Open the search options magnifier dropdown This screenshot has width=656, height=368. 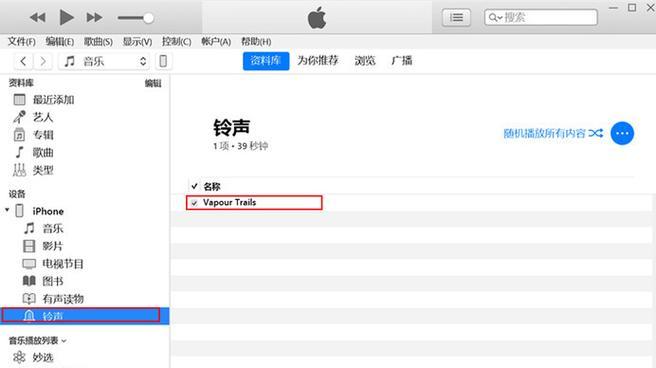[495, 18]
